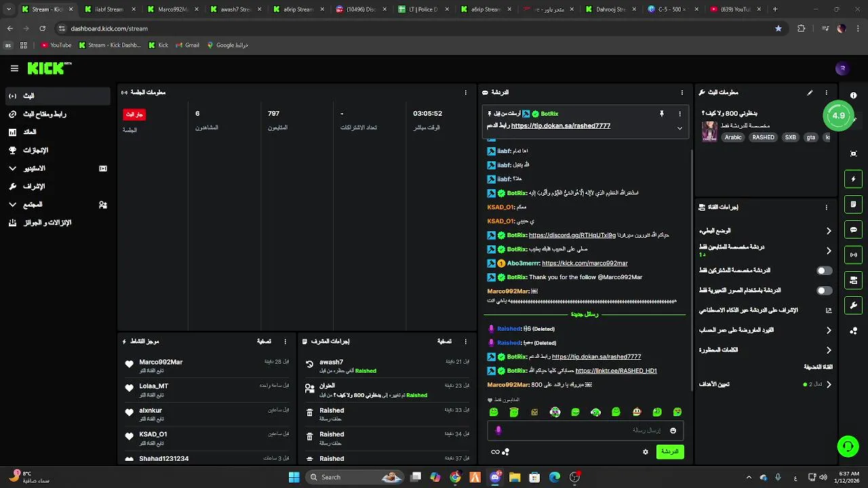Click the broadcast signal icon in right rail
Viewport: 868px width, 488px height.
(853, 255)
